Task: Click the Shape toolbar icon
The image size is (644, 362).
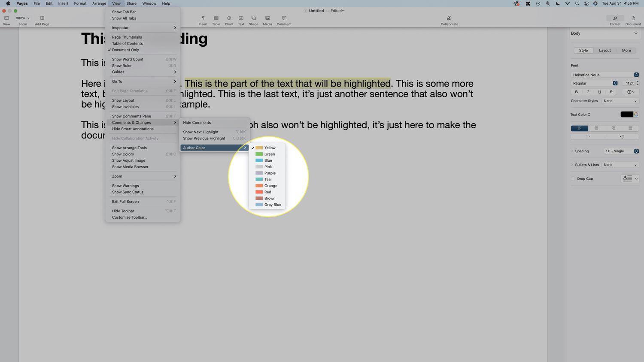Action: click(253, 18)
